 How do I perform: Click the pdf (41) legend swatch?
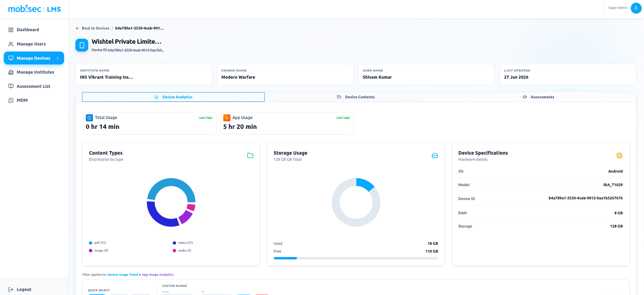pos(91,243)
